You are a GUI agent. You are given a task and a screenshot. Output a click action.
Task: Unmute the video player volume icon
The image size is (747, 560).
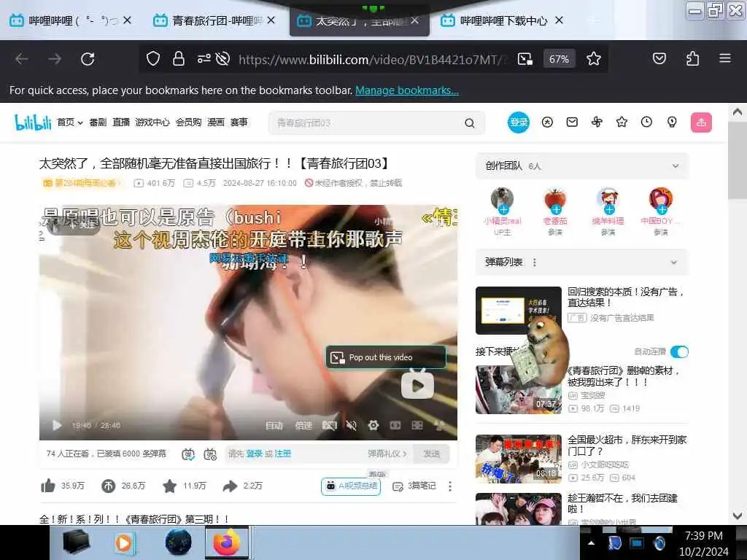point(351,425)
